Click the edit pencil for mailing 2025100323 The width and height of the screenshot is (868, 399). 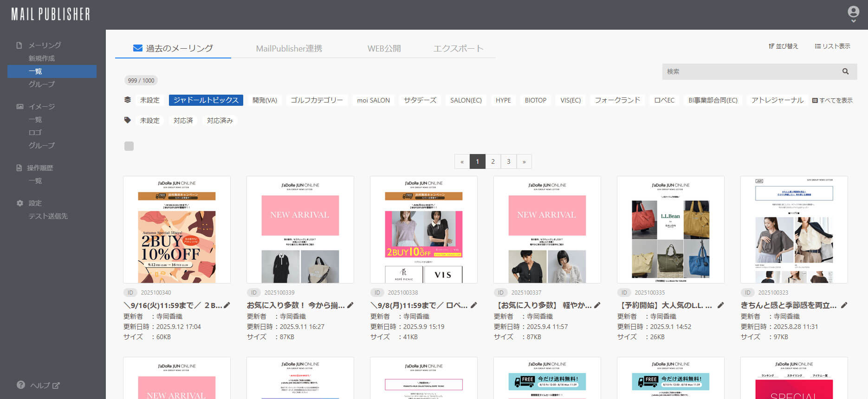click(844, 305)
